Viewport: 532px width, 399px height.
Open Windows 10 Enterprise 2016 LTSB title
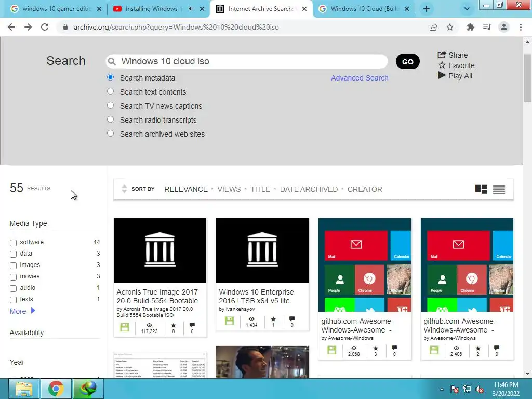tap(256, 296)
